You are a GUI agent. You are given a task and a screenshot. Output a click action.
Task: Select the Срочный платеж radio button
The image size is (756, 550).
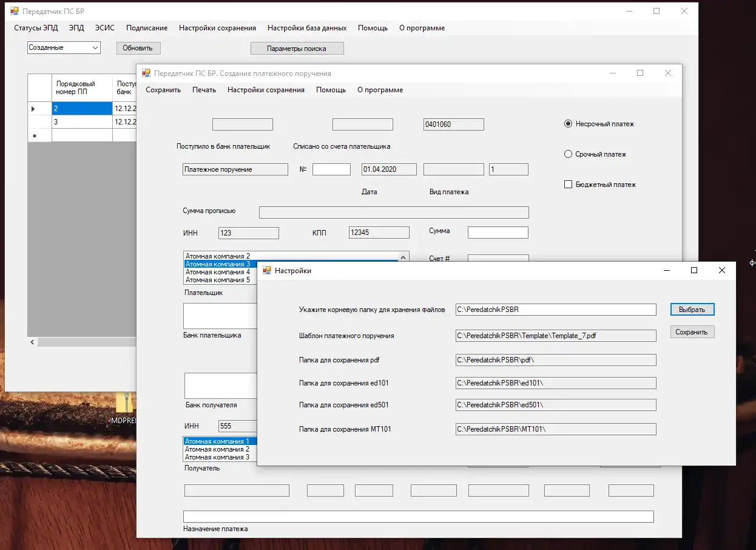[569, 154]
